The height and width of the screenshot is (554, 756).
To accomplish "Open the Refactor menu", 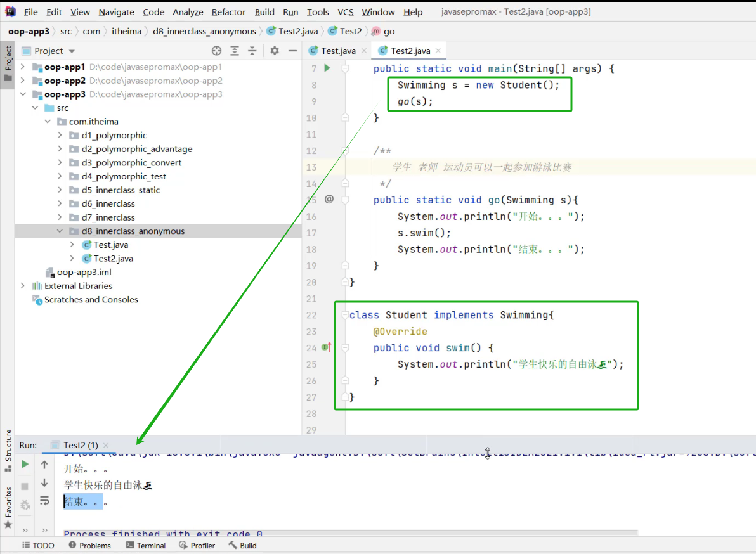I will point(228,12).
